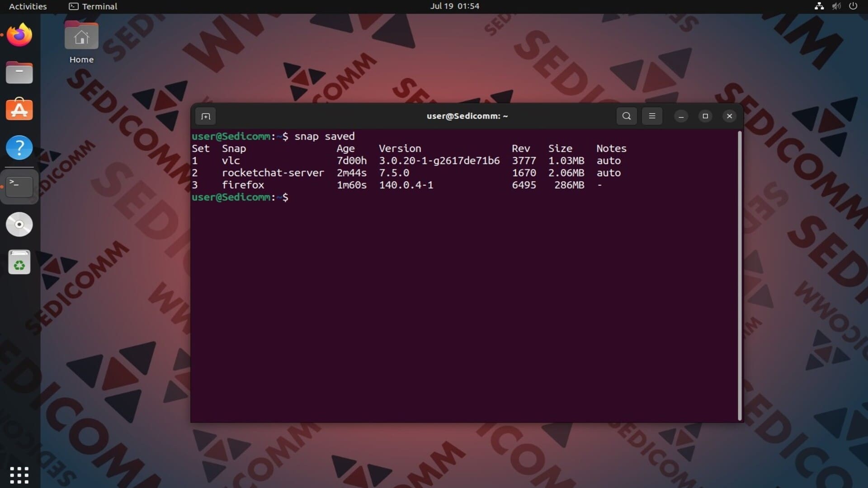Open the disc drive icon in the dock
The height and width of the screenshot is (488, 868).
[x=19, y=224]
